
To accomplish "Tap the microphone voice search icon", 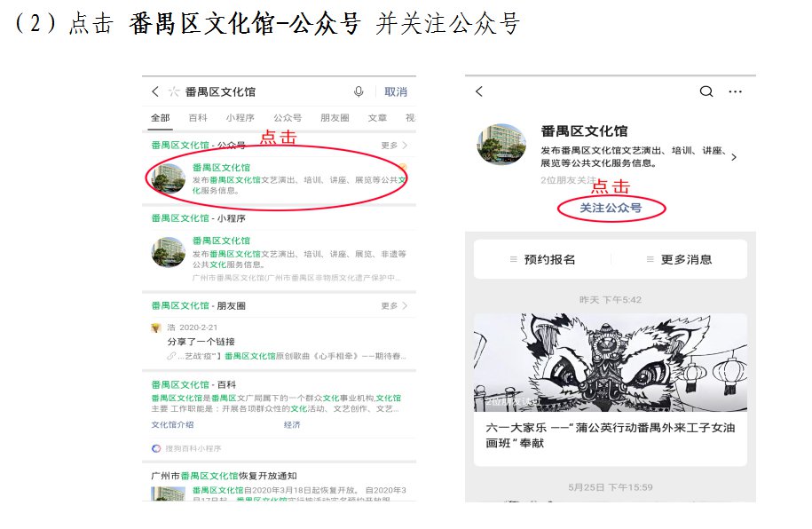I will pos(359,91).
